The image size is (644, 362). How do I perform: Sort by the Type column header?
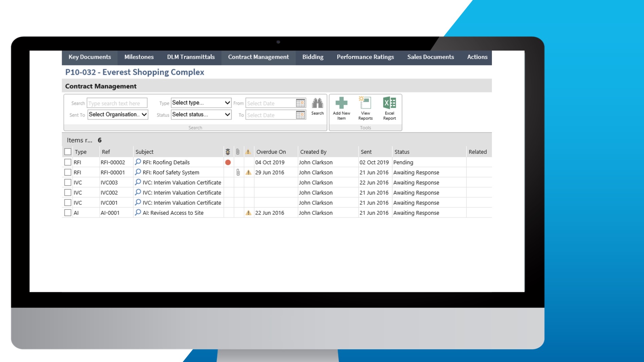tap(81, 152)
